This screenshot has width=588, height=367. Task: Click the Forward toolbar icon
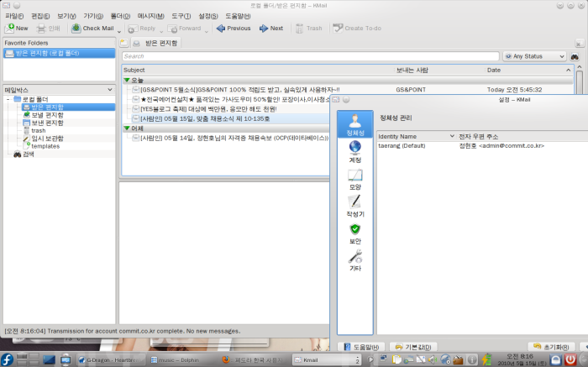pos(172,29)
